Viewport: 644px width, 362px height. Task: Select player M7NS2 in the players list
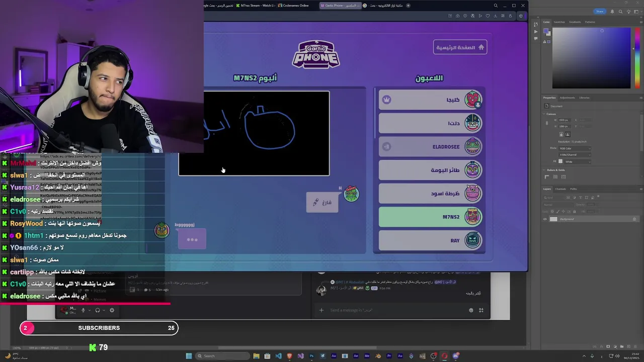click(x=430, y=217)
